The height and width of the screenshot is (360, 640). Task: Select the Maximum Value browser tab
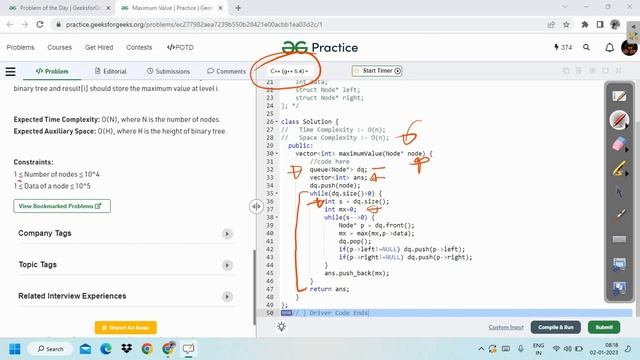(172, 8)
